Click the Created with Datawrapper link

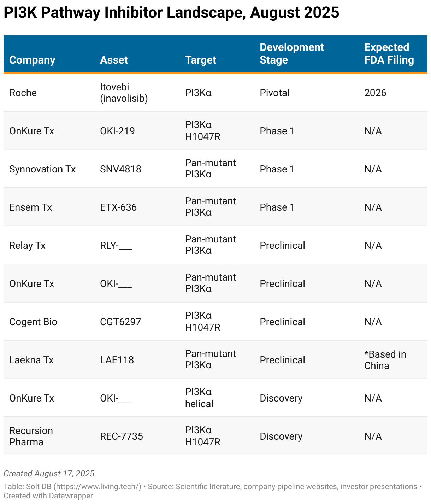[48, 496]
